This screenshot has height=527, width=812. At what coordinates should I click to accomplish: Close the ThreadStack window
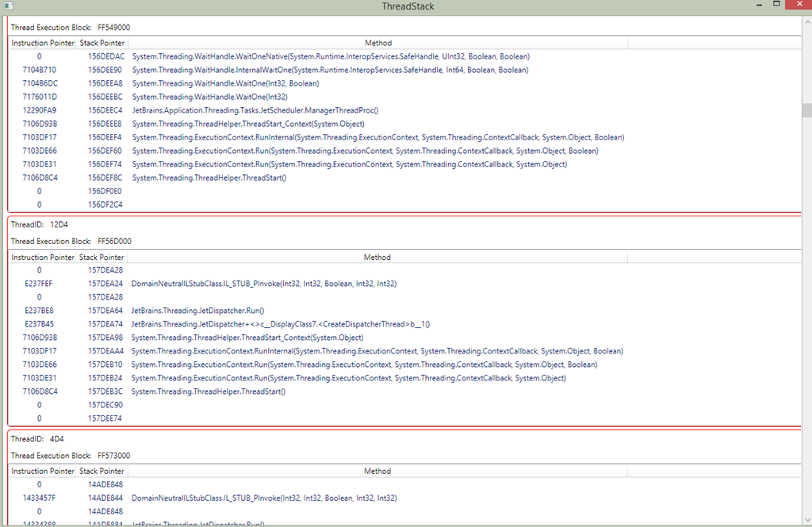[x=799, y=5]
